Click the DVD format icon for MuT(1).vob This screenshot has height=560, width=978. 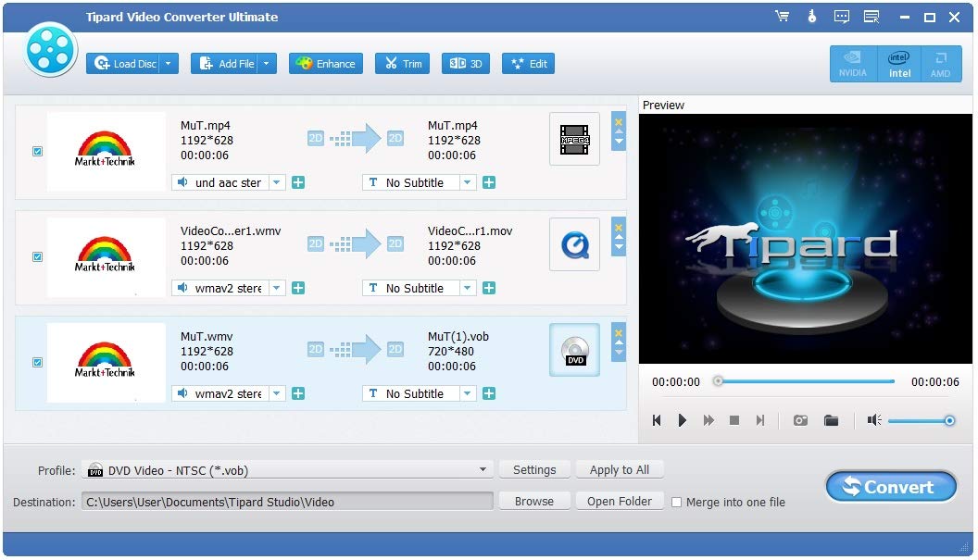pos(574,350)
